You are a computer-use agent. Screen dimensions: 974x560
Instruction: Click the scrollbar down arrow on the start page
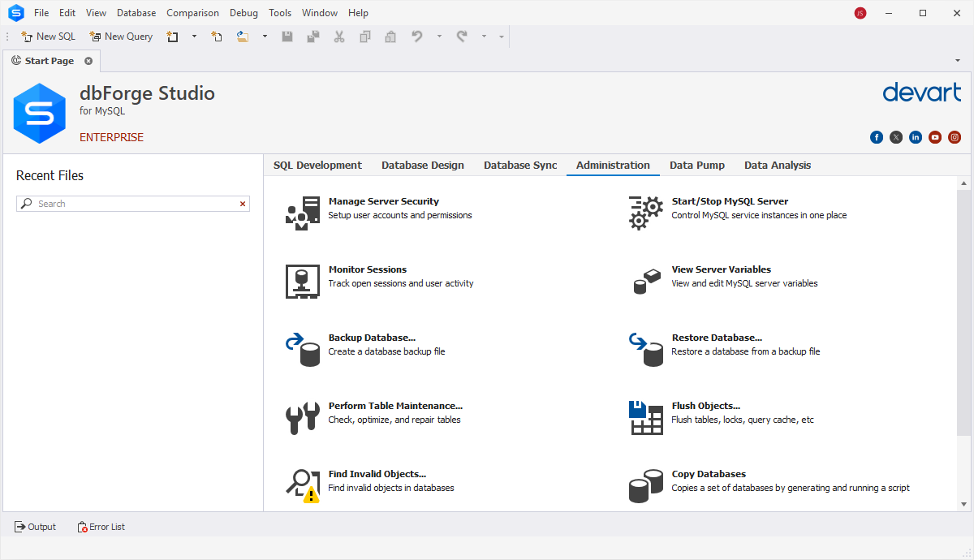(963, 504)
